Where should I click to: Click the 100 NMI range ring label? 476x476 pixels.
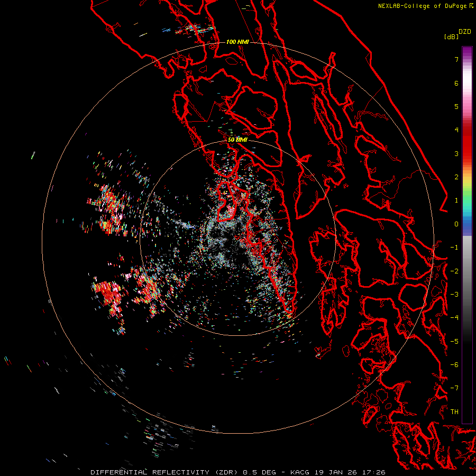(x=237, y=42)
